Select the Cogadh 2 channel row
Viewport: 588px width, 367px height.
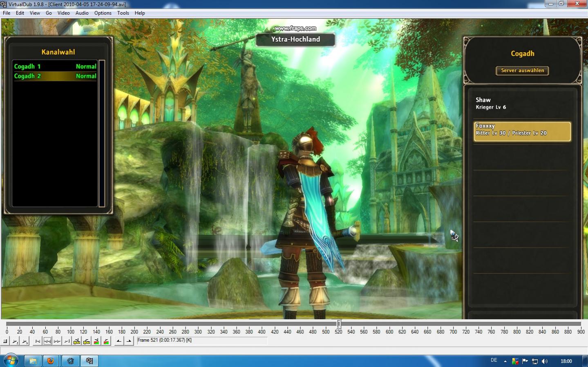[x=55, y=76]
